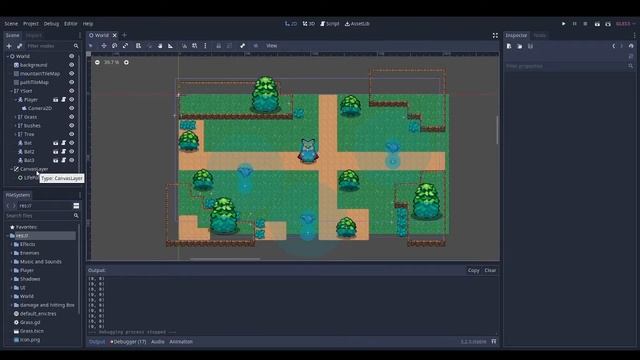Open the Scene menu
The height and width of the screenshot is (360, 640).
pyautogui.click(x=11, y=24)
